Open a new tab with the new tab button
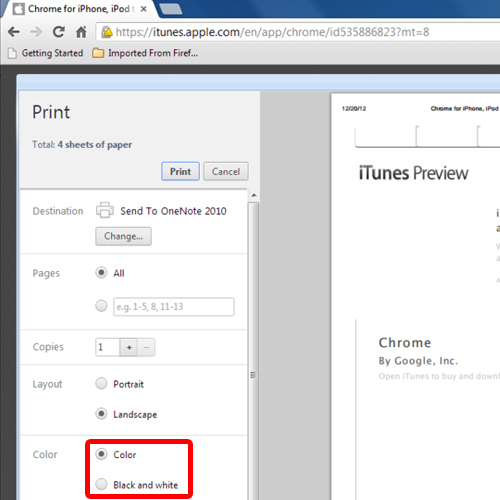 coord(171,9)
